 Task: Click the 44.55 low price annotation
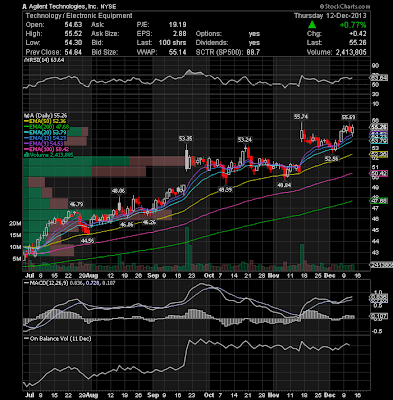[x=88, y=240]
